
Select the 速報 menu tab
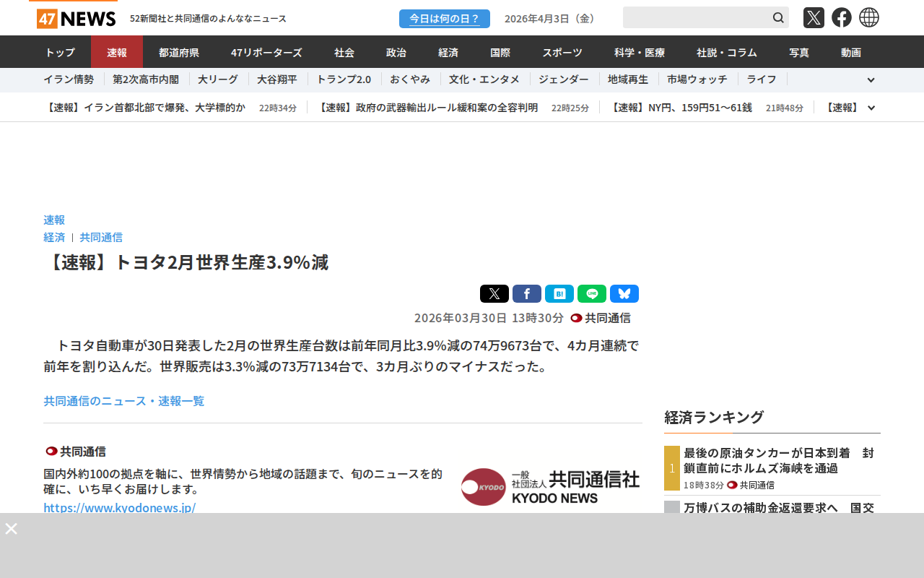pos(117,52)
